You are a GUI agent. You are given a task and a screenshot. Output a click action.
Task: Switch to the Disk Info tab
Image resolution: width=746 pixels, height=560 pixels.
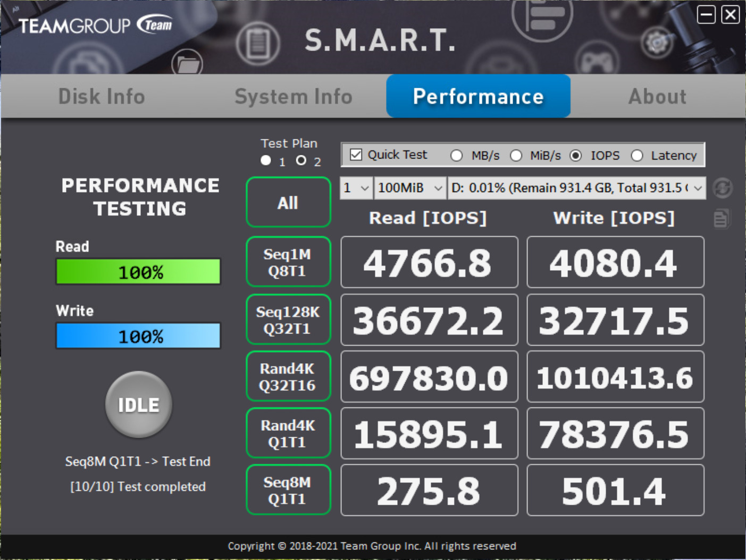pyautogui.click(x=102, y=97)
